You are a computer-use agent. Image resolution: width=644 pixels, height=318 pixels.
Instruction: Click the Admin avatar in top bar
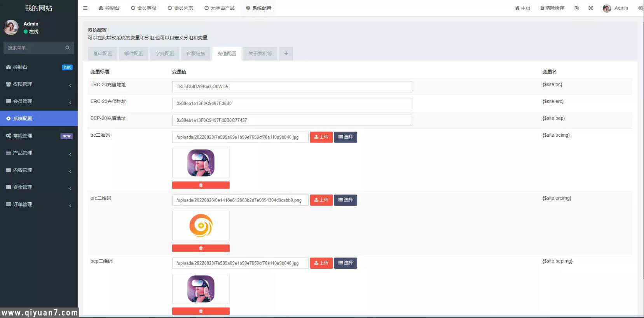point(607,8)
